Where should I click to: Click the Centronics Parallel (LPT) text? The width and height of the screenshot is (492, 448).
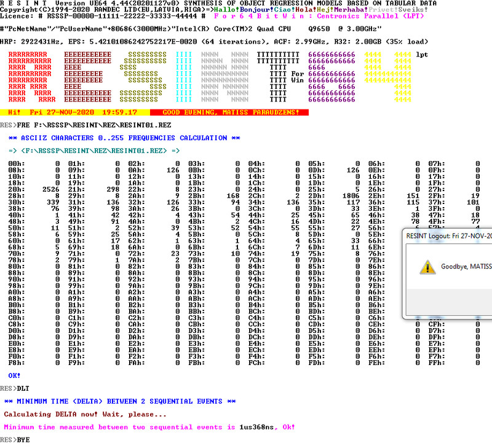[x=370, y=16]
